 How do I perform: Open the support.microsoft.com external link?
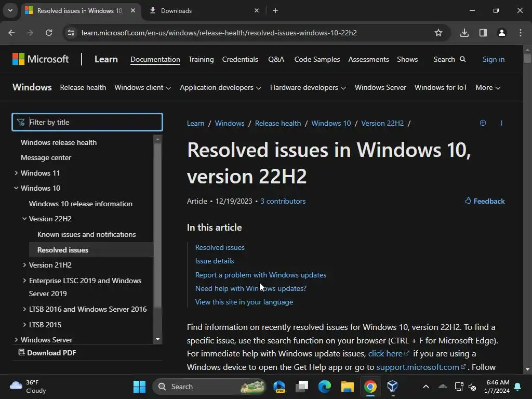point(421,367)
